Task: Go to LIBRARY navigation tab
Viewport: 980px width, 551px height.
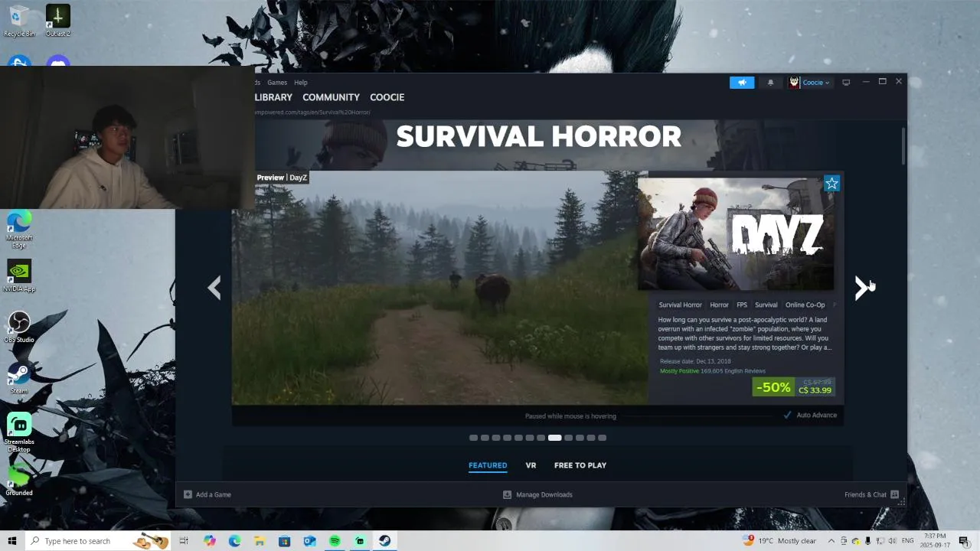Action: click(x=273, y=97)
